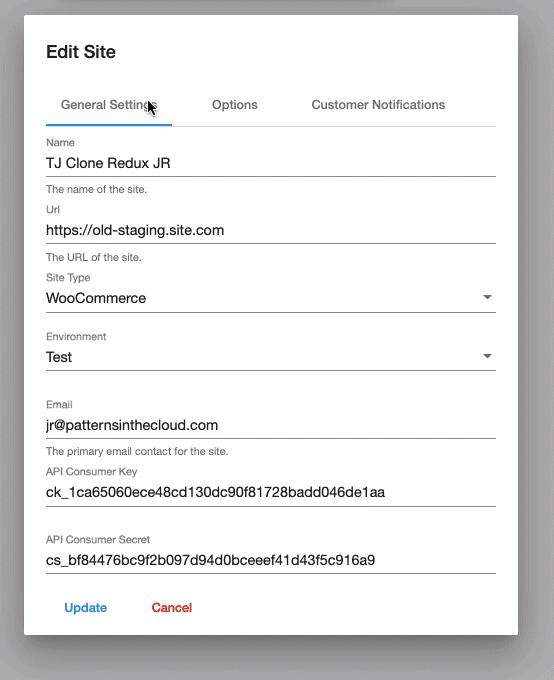The height and width of the screenshot is (680, 554).
Task: Open the WooCommerce site type selector
Action: [x=271, y=298]
